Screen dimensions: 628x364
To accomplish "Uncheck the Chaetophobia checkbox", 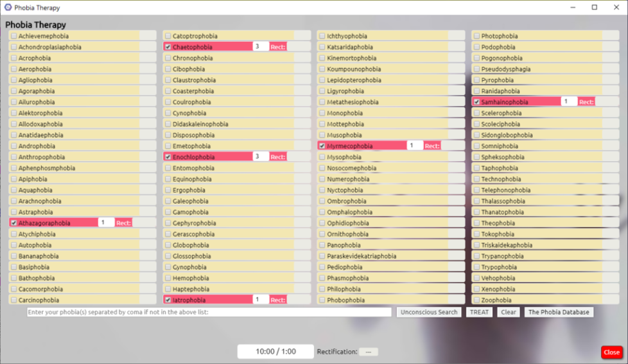I will [168, 47].
